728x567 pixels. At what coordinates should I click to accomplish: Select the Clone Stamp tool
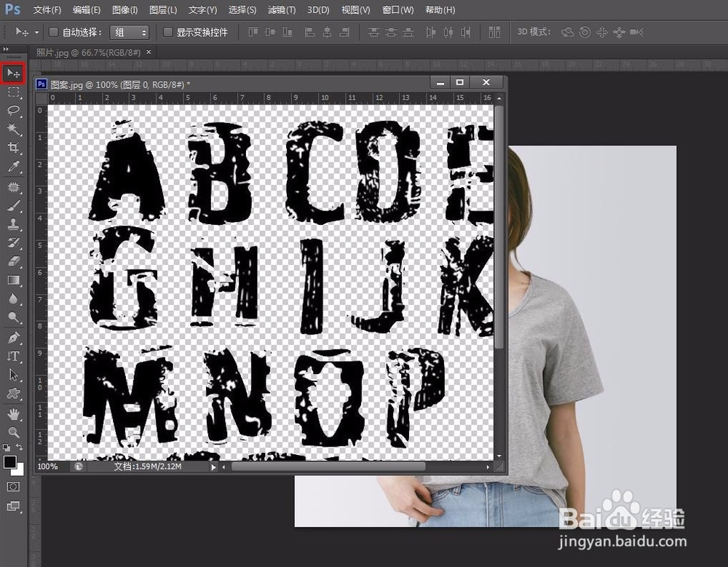[x=13, y=224]
